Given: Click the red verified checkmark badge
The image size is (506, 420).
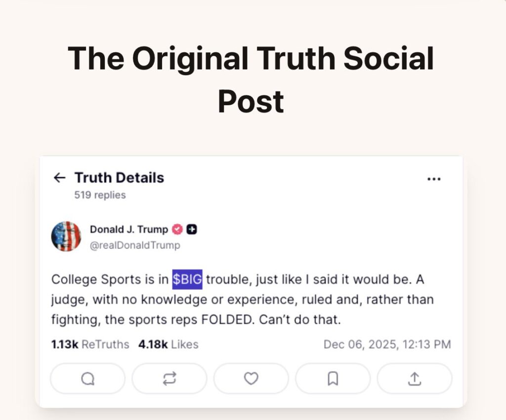Looking at the screenshot, I should 177,229.
